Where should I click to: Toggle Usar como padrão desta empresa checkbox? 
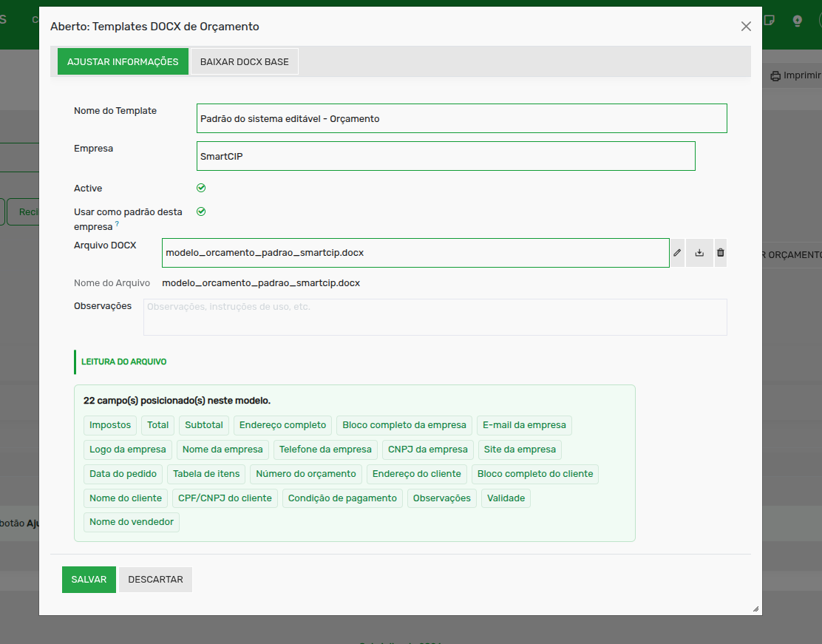(201, 211)
